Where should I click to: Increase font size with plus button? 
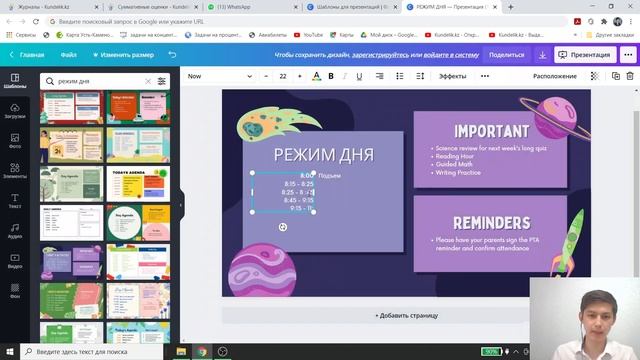tap(300, 76)
